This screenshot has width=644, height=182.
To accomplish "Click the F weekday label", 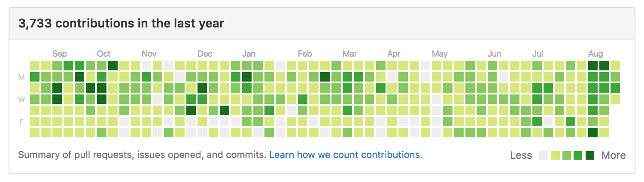I will click(x=21, y=122).
